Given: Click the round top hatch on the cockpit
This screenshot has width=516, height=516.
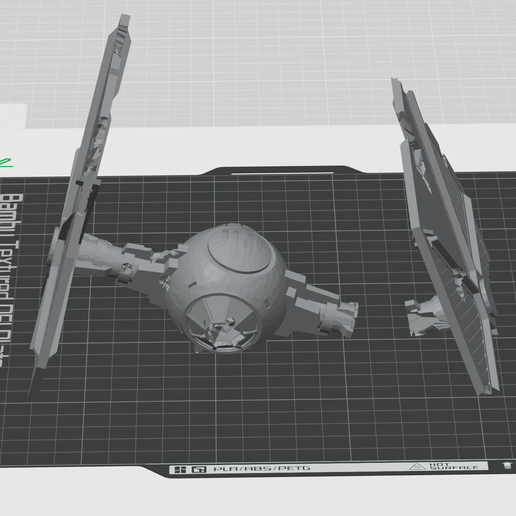Looking at the screenshot, I should [239, 250].
